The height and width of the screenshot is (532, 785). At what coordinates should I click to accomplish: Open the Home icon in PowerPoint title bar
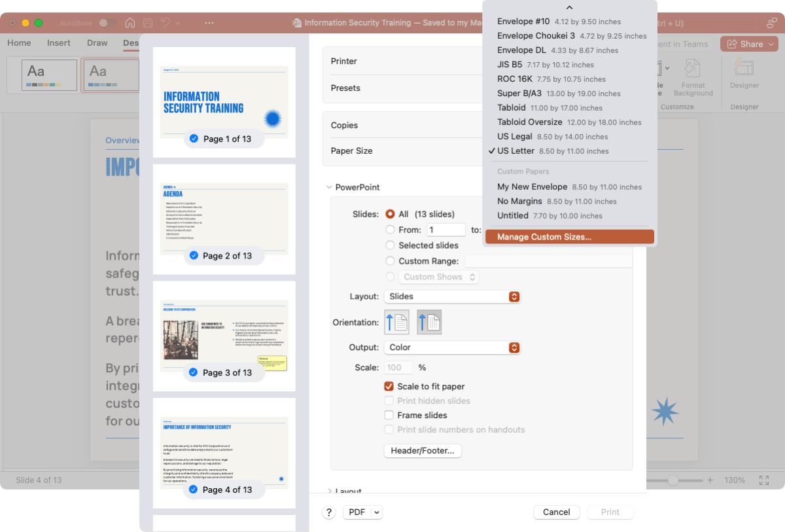pos(130,23)
